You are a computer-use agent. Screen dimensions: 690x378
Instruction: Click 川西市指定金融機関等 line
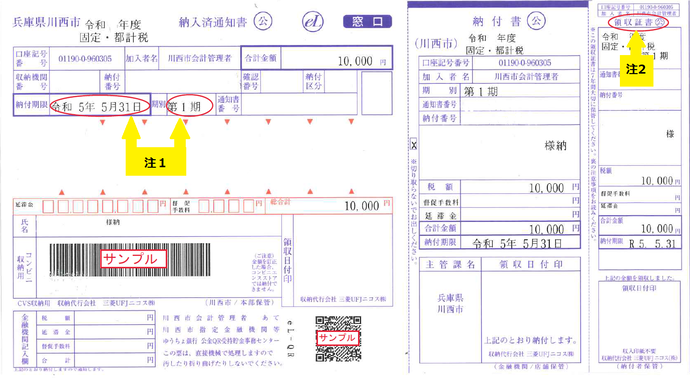coord(221,329)
